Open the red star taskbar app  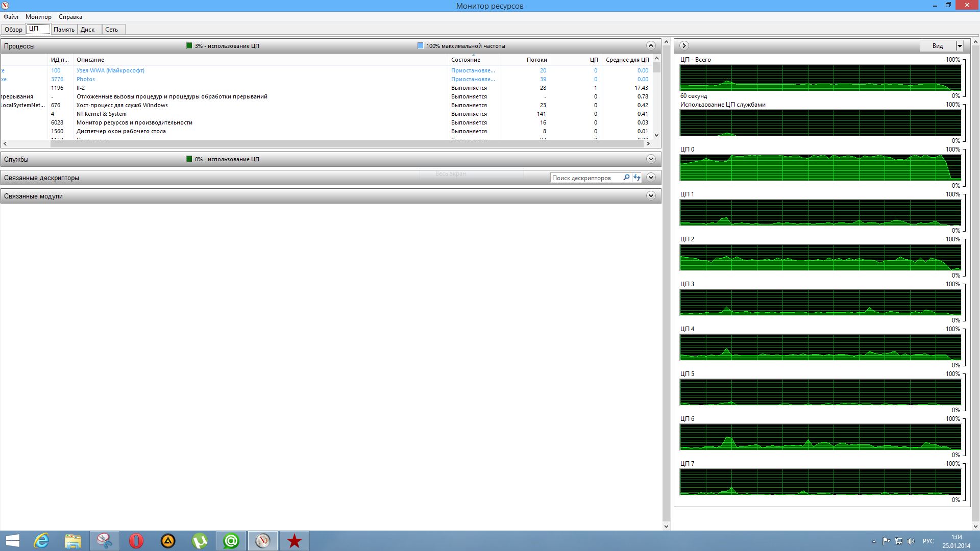coord(294,541)
